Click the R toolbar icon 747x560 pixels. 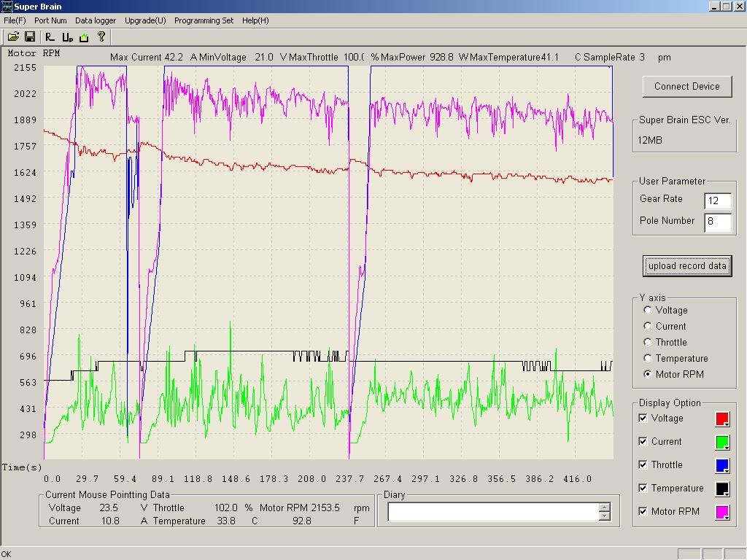[x=50, y=36]
